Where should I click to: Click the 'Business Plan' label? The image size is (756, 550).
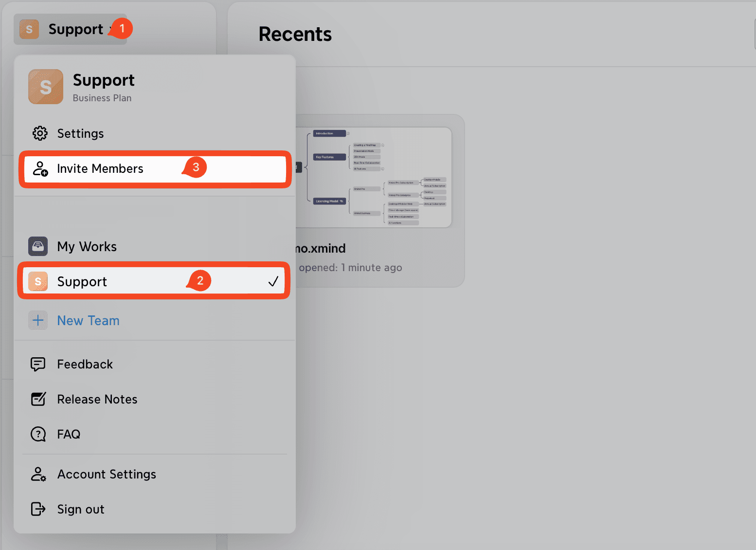pyautogui.click(x=102, y=98)
